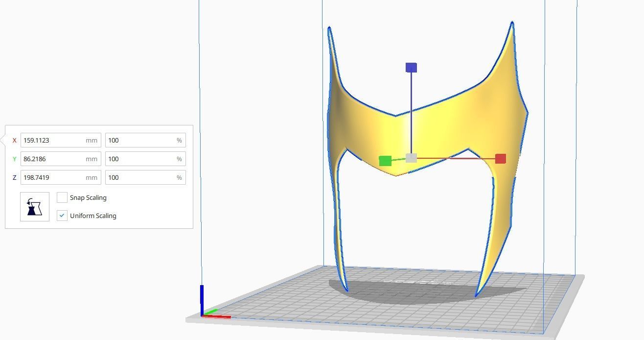Click the Y scale percent field
The width and height of the screenshot is (644, 340).
145,159
